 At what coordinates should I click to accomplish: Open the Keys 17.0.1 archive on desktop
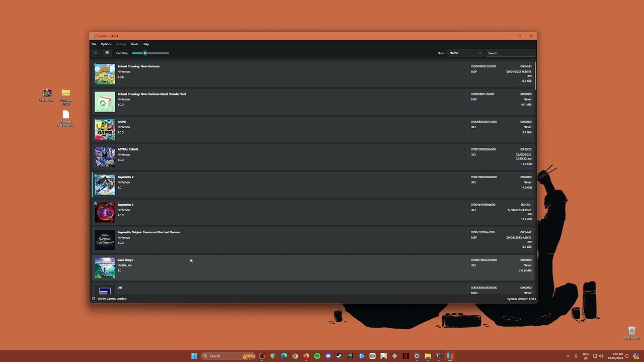tap(47, 95)
